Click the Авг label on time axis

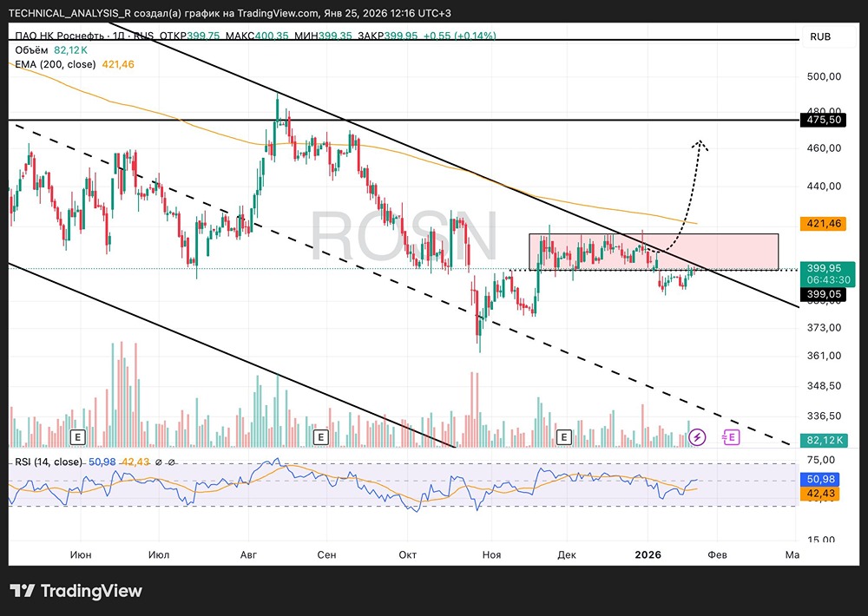click(248, 554)
